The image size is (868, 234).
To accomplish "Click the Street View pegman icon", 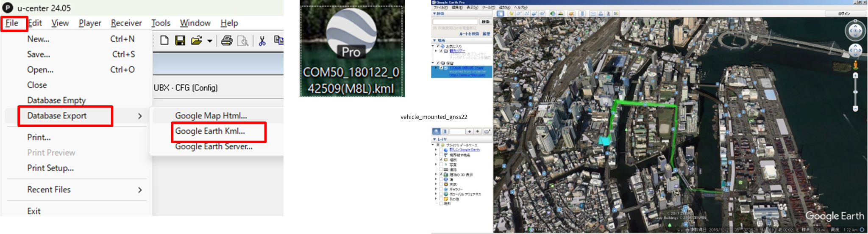I will click(x=855, y=65).
